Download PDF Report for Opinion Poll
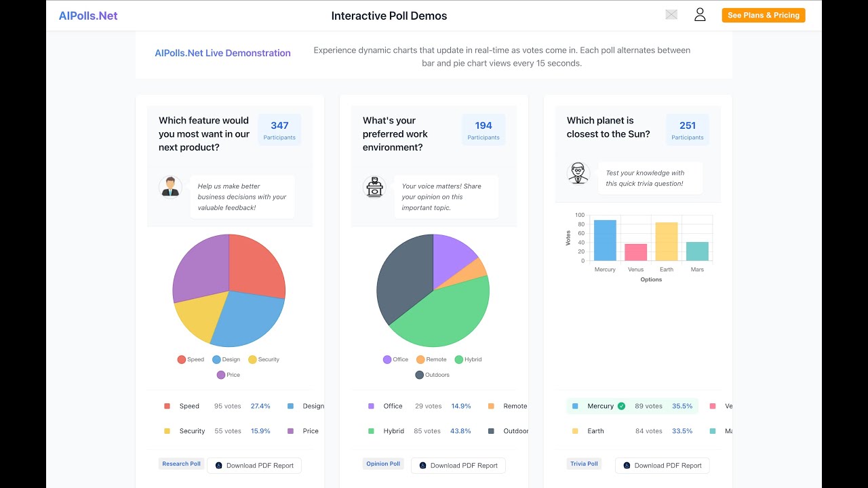This screenshot has width=868, height=488. point(458,466)
